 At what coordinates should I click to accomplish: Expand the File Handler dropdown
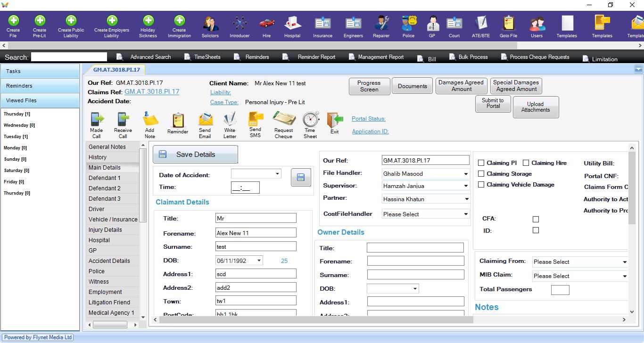coord(465,174)
